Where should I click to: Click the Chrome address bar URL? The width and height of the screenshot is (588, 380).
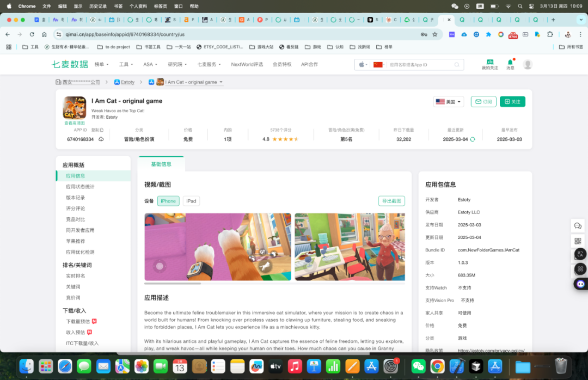(x=125, y=34)
